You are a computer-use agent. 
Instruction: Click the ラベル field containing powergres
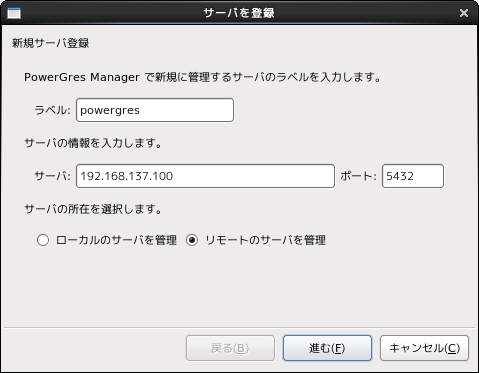(x=155, y=110)
